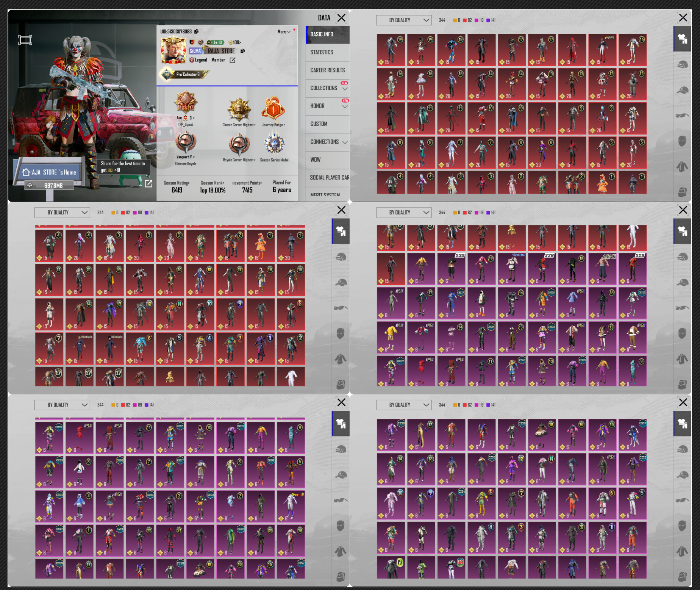This screenshot has width=700, height=590.
Task: Open the SOCIAL PLAYER CARD tab
Action: (x=328, y=178)
